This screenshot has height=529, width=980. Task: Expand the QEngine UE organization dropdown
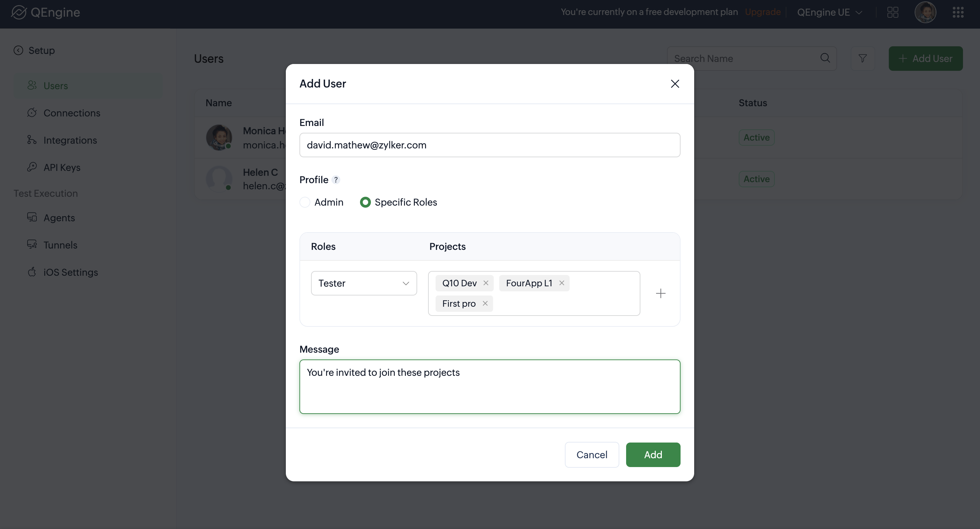coord(829,12)
